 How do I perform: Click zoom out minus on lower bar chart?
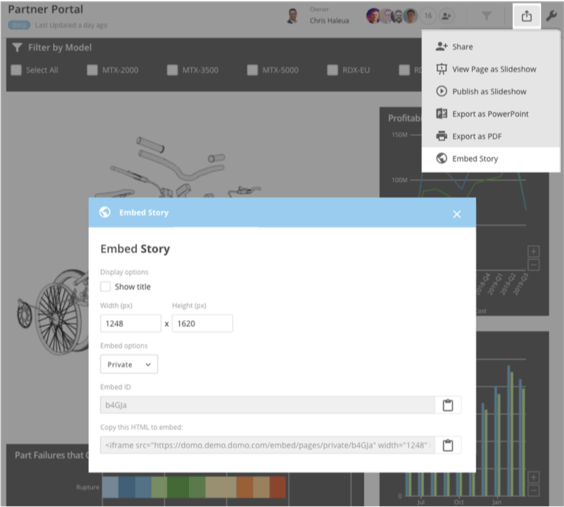pyautogui.click(x=533, y=490)
